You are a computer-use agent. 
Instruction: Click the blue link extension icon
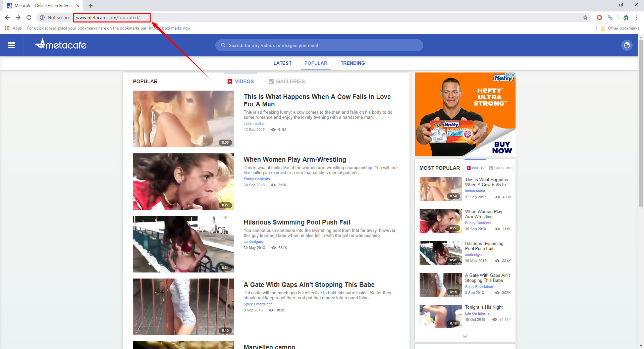tap(610, 17)
